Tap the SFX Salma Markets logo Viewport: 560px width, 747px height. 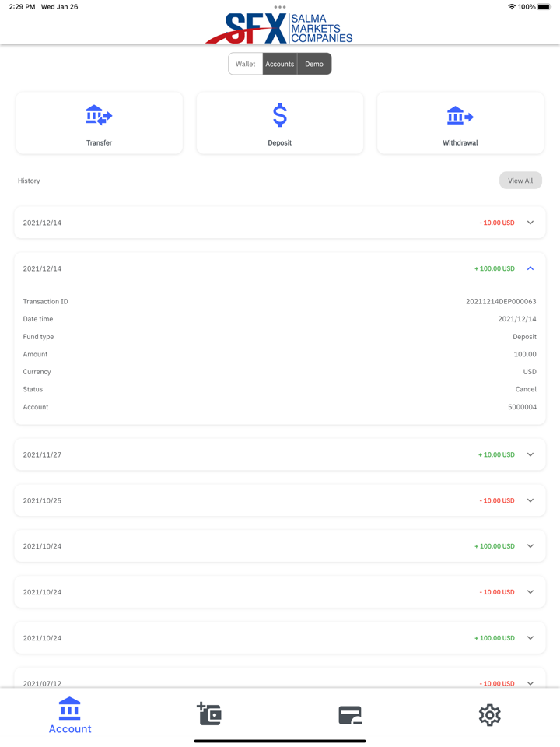click(x=280, y=29)
